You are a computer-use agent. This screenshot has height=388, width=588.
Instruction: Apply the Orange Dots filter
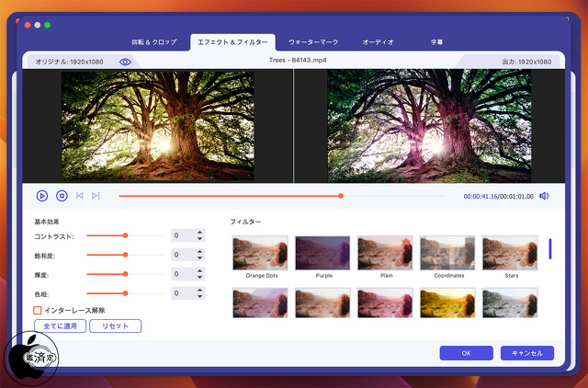[x=260, y=253]
